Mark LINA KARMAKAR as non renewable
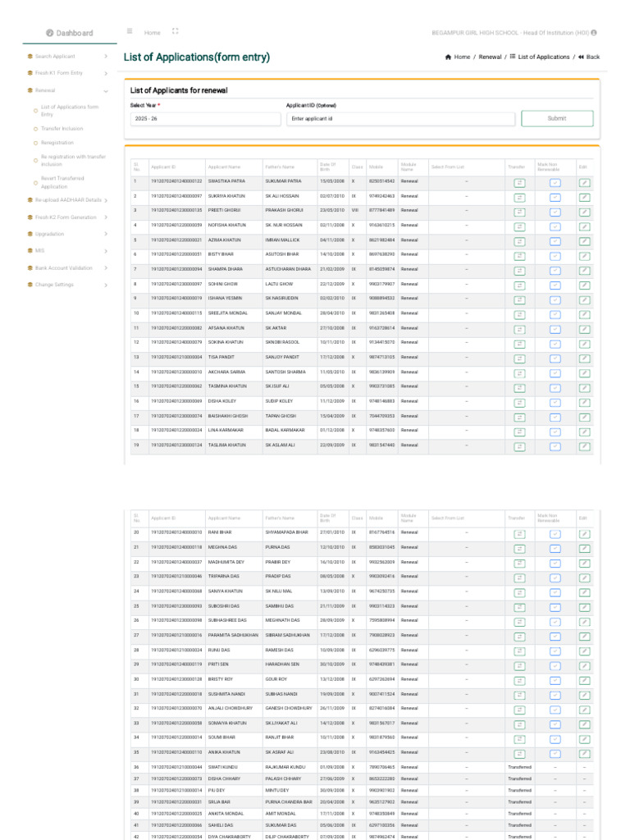This screenshot has height=840, width=630. (555, 431)
